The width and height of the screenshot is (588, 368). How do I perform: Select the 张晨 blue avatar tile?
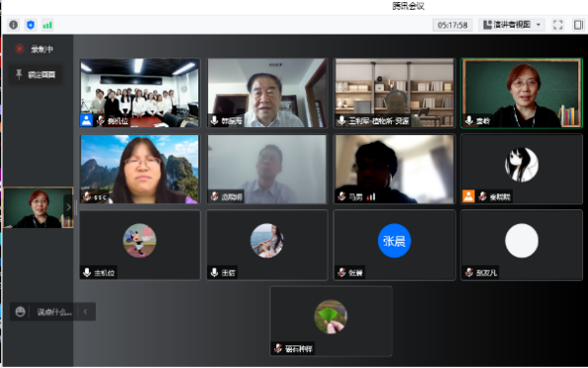point(394,245)
